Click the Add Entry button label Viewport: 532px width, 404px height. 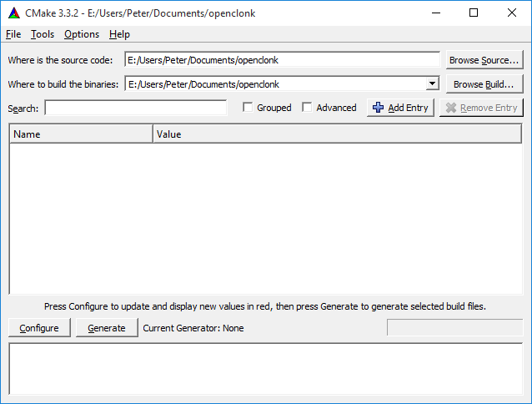[x=408, y=108]
